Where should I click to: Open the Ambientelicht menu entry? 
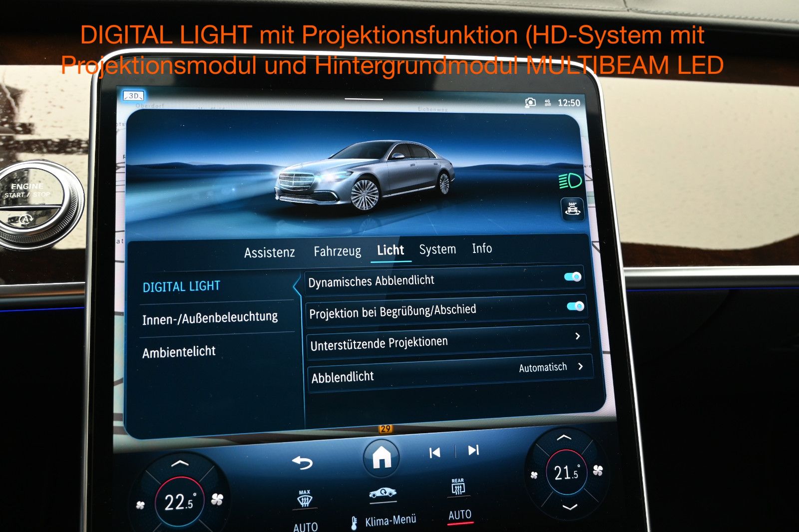[x=179, y=352]
